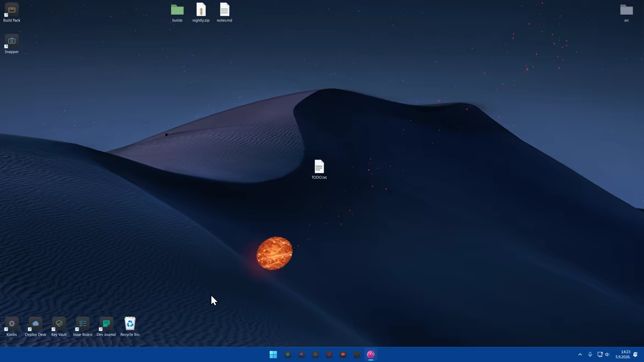644x362 pixels.
Task: Open the purple taskbar app icon
Action: pos(302,354)
